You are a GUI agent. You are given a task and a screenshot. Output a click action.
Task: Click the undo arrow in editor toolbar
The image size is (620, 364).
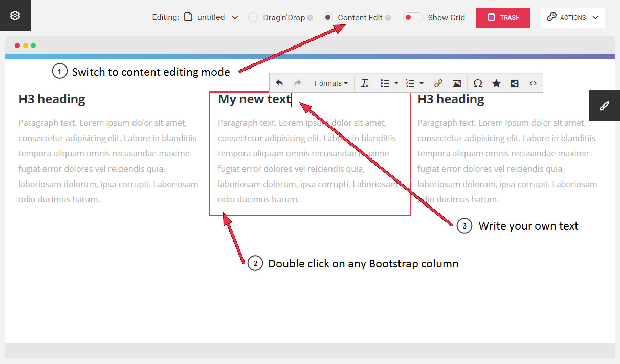(279, 83)
